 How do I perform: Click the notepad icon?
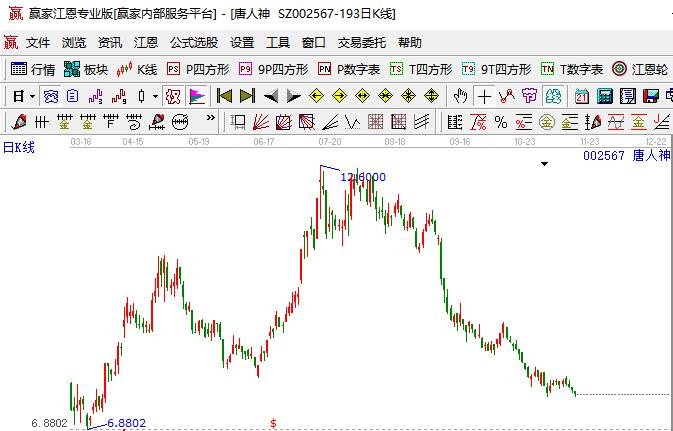pyautogui.click(x=628, y=96)
